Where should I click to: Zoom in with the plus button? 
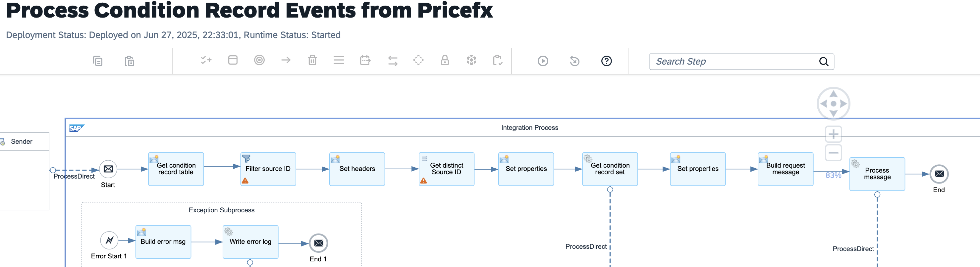coord(833,134)
